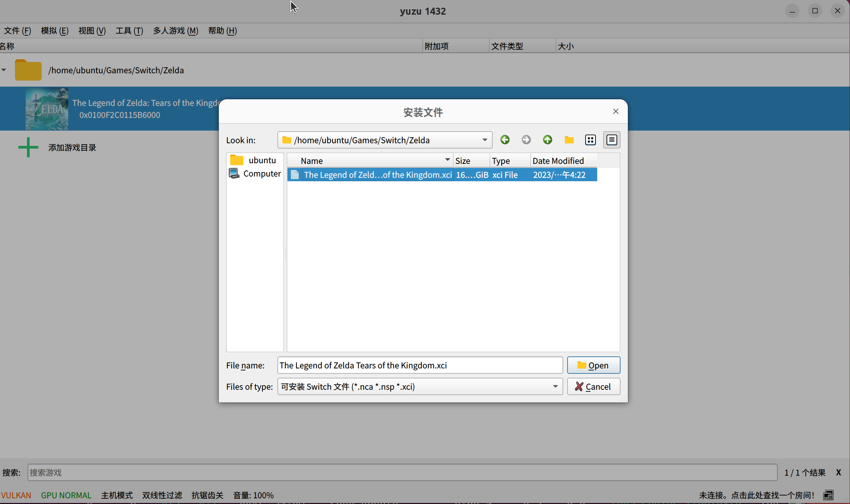Focus the 搜索游戏 search field
850x504 pixels.
click(x=402, y=472)
